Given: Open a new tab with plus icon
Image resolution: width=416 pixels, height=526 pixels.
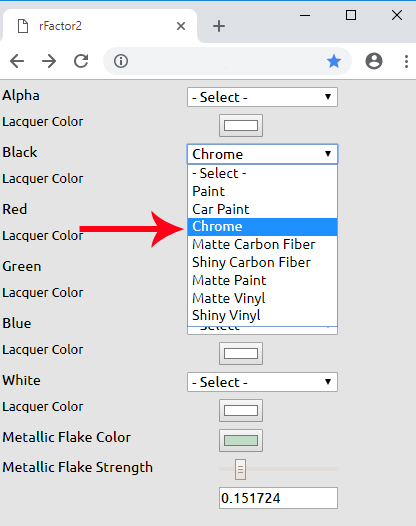Looking at the screenshot, I should point(219,26).
